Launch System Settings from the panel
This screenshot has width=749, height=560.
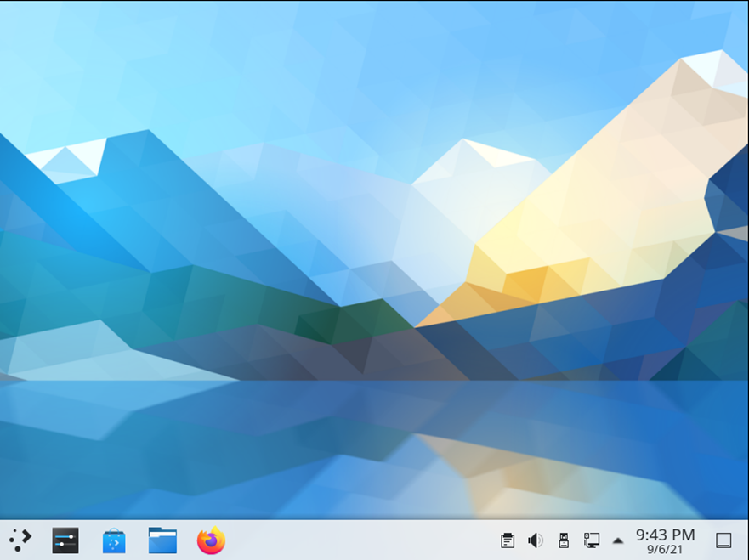(x=65, y=540)
